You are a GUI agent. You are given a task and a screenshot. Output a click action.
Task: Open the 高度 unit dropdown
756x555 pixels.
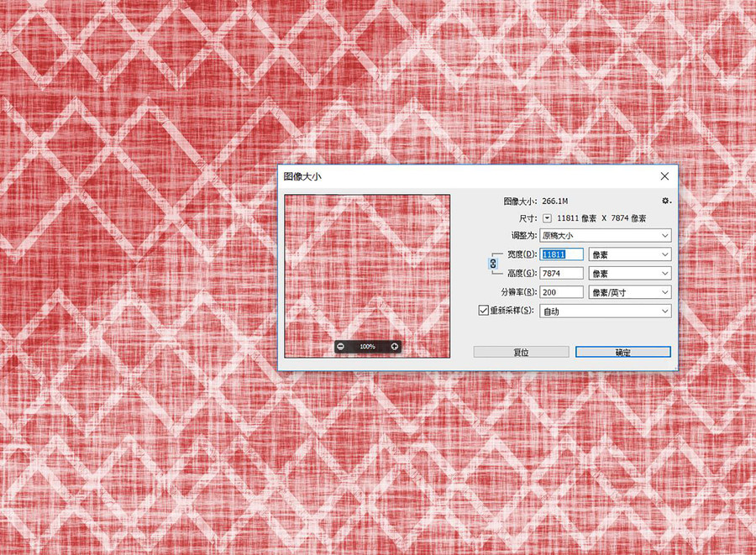pos(630,273)
